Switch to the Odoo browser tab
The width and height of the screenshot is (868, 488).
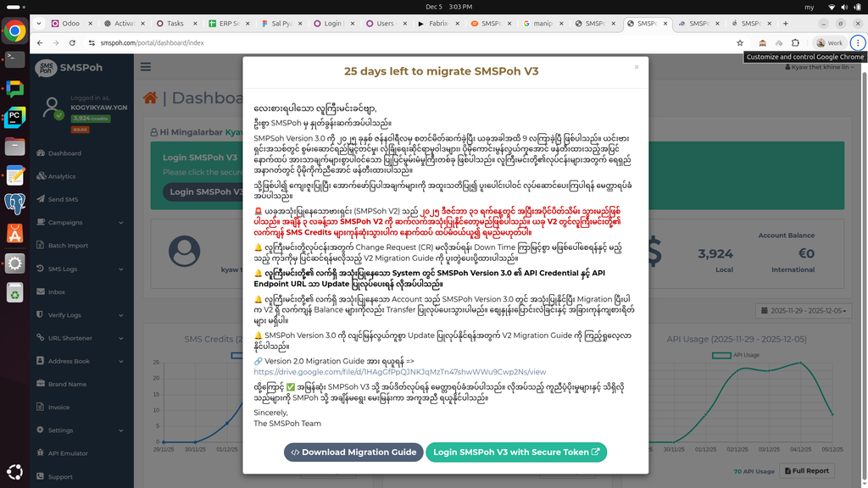coord(66,24)
